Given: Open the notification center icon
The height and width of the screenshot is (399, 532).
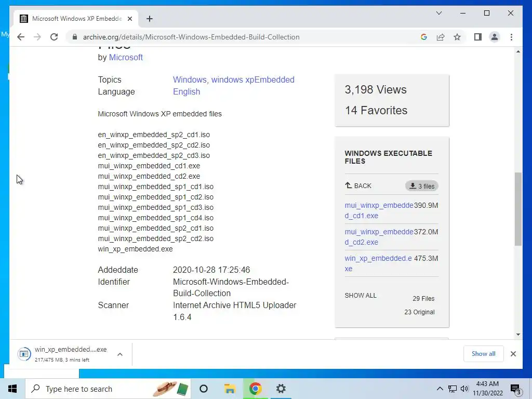Looking at the screenshot, I should click(516, 389).
